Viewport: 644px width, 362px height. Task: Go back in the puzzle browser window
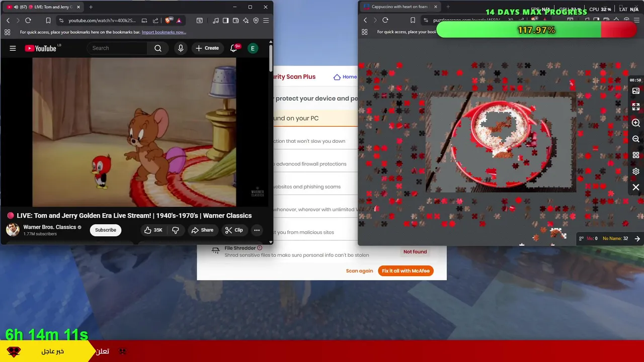[x=365, y=20]
